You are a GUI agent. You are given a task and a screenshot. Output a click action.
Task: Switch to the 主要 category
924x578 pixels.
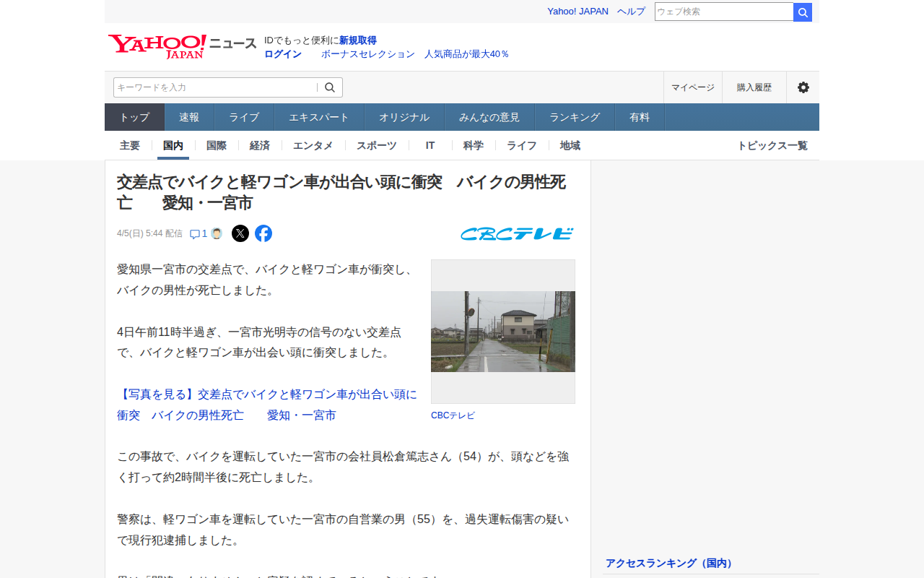[130, 145]
